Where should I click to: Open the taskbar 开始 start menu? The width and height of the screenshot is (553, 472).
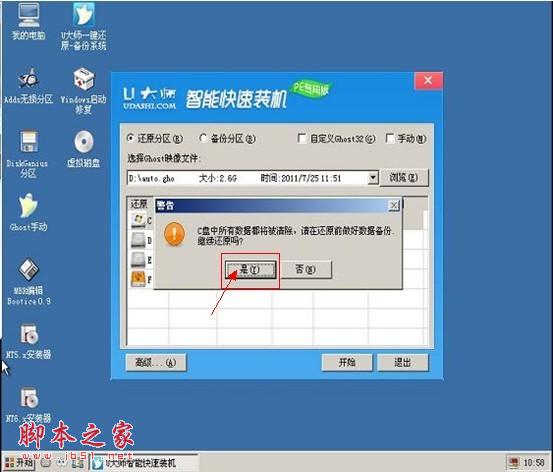tap(19, 462)
